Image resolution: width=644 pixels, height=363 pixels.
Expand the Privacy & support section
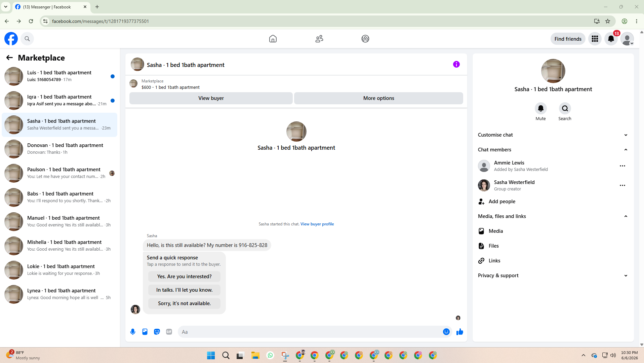(553, 276)
